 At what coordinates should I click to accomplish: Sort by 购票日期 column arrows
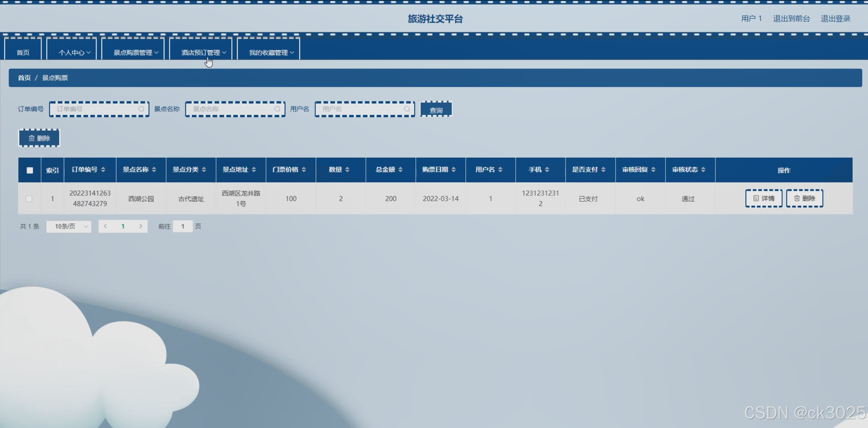pyautogui.click(x=453, y=170)
